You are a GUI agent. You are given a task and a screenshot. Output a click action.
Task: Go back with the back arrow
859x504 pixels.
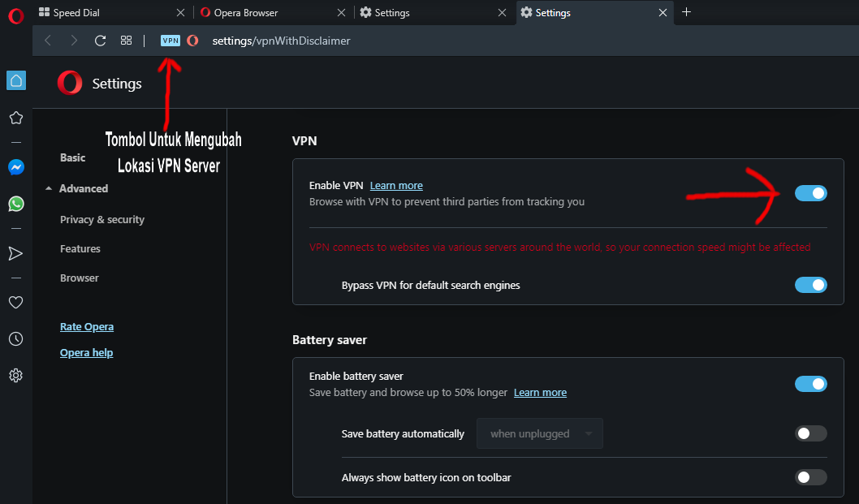[48, 41]
